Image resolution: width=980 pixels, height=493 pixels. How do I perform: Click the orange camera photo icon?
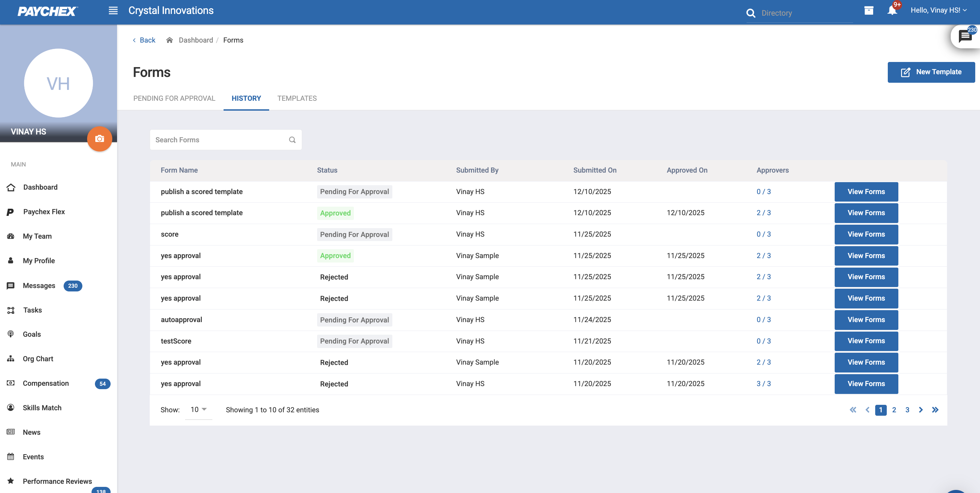pyautogui.click(x=100, y=139)
